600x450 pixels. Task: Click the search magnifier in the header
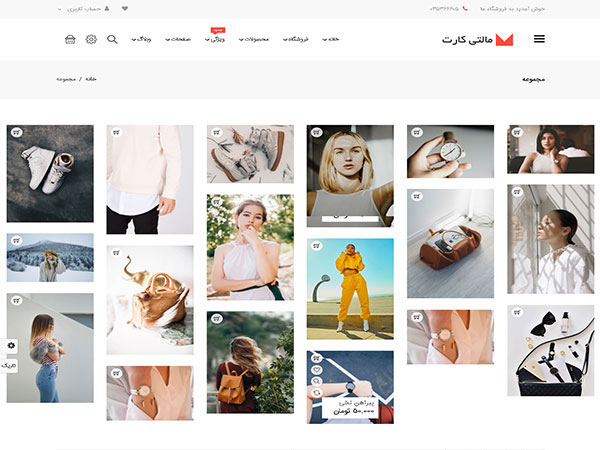click(112, 39)
